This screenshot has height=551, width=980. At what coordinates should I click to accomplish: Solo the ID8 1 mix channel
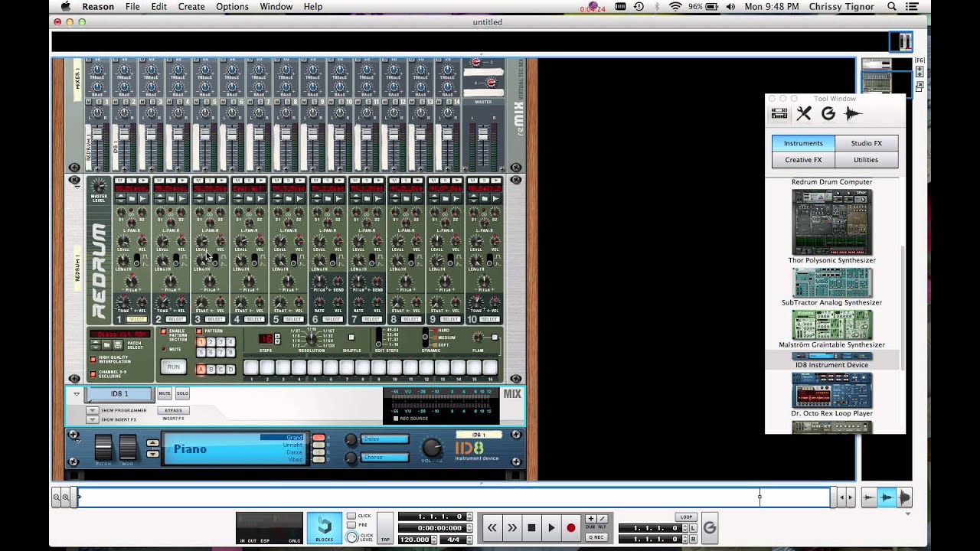182,393
